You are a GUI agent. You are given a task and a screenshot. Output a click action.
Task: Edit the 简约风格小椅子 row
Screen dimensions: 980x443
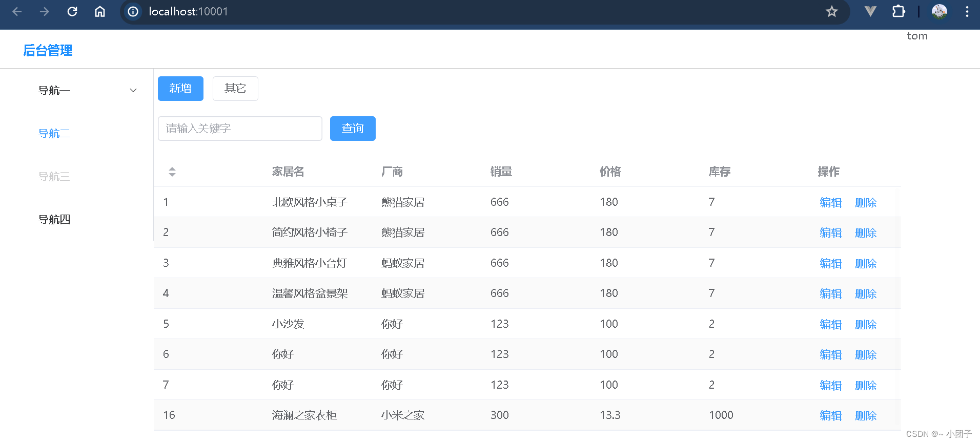(x=830, y=233)
